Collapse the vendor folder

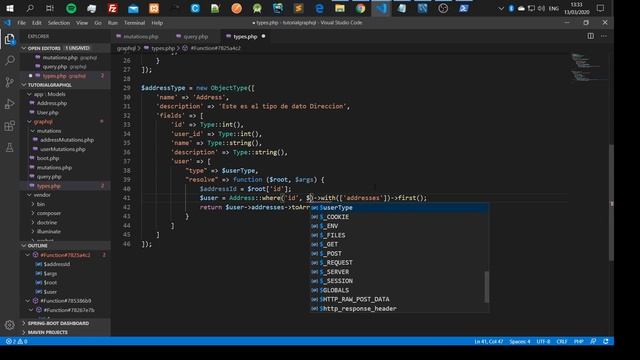(x=65, y=195)
